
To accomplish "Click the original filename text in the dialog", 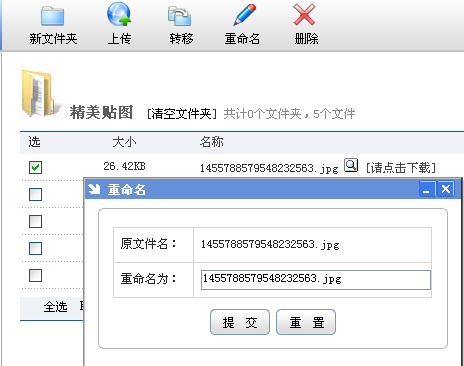I will coord(270,244).
